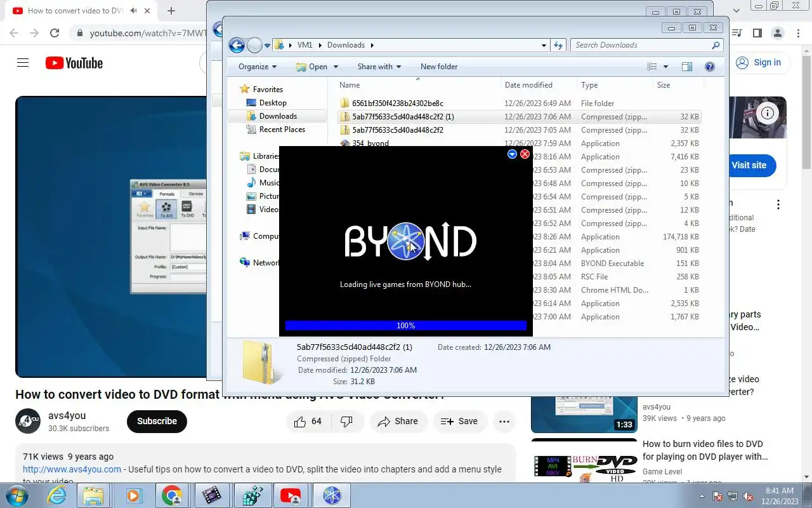Click the Explorer forward navigation arrow
The height and width of the screenshot is (508, 812).
coord(254,45)
